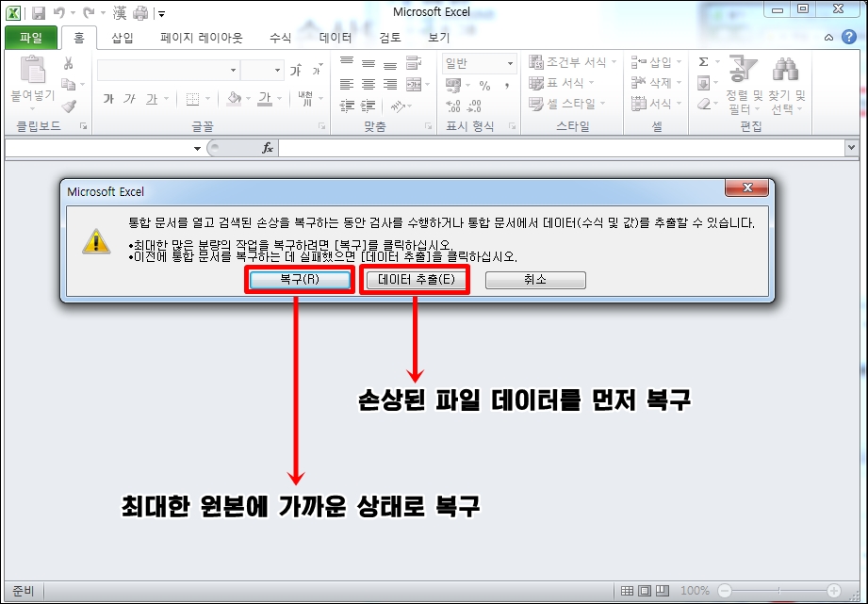This screenshot has height=604, width=868.
Task: Click the cut scissors icon
Action: 69,62
